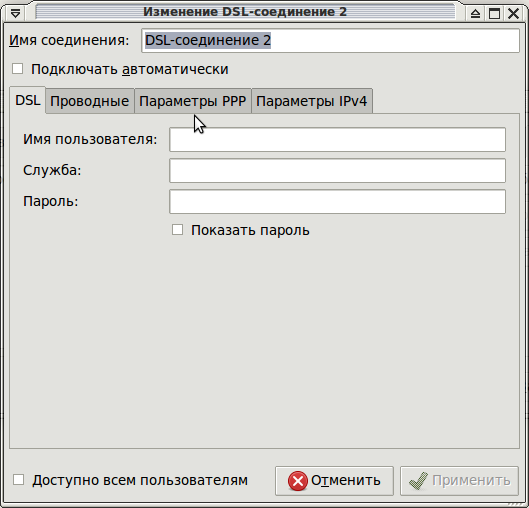Select the DSL tab

(x=28, y=100)
